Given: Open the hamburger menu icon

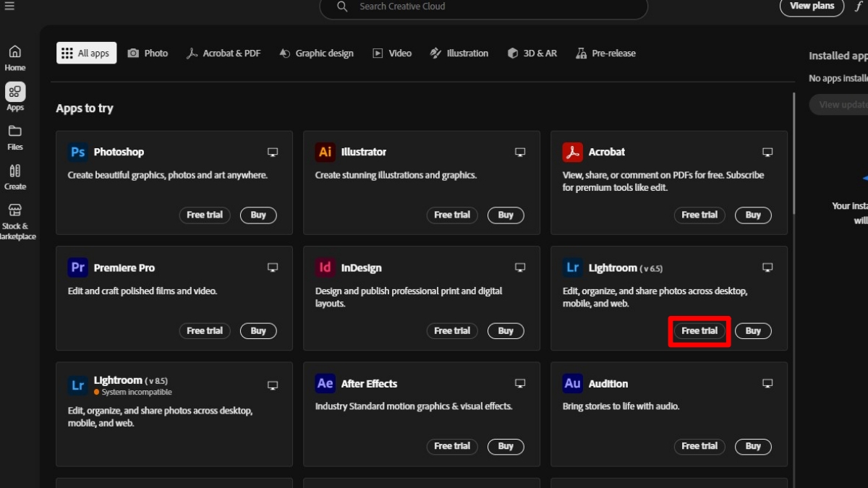Looking at the screenshot, I should tap(9, 7).
